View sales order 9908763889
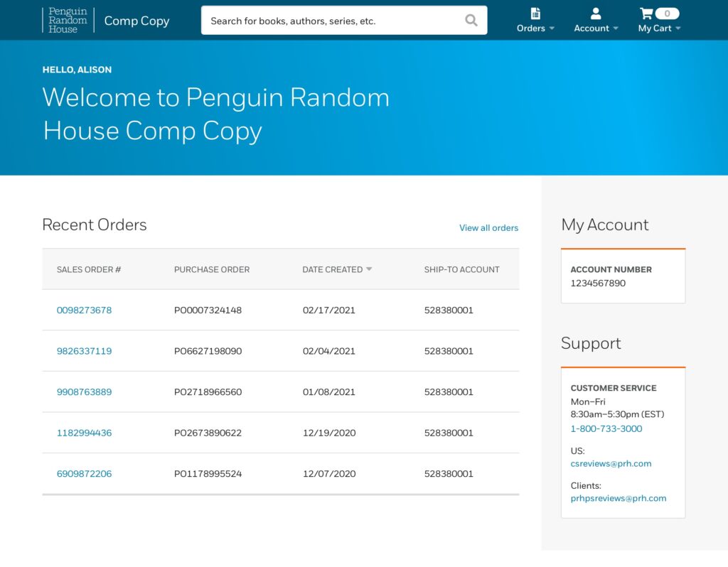Screen dimensions: 728x567 84,392
